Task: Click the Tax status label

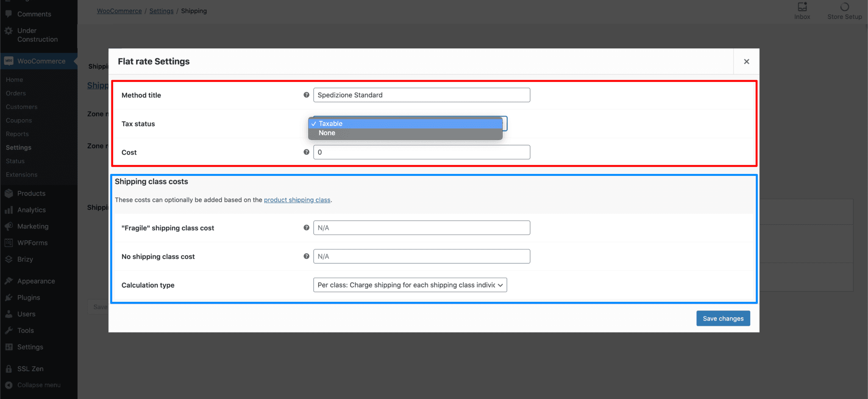Action: pos(138,124)
